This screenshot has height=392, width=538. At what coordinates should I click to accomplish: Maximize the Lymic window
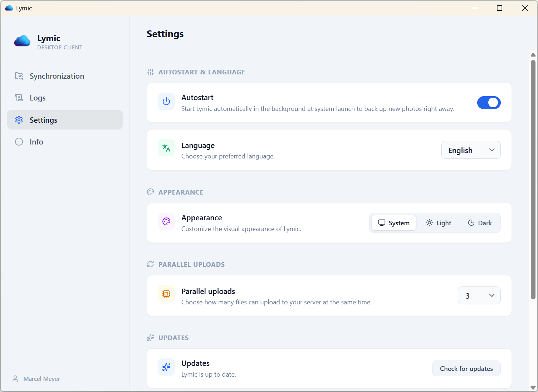tap(500, 8)
